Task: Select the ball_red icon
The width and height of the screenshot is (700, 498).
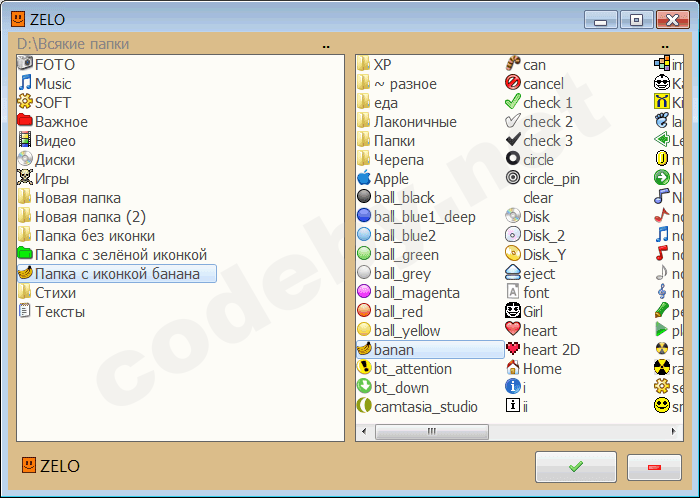Action: 364,311
